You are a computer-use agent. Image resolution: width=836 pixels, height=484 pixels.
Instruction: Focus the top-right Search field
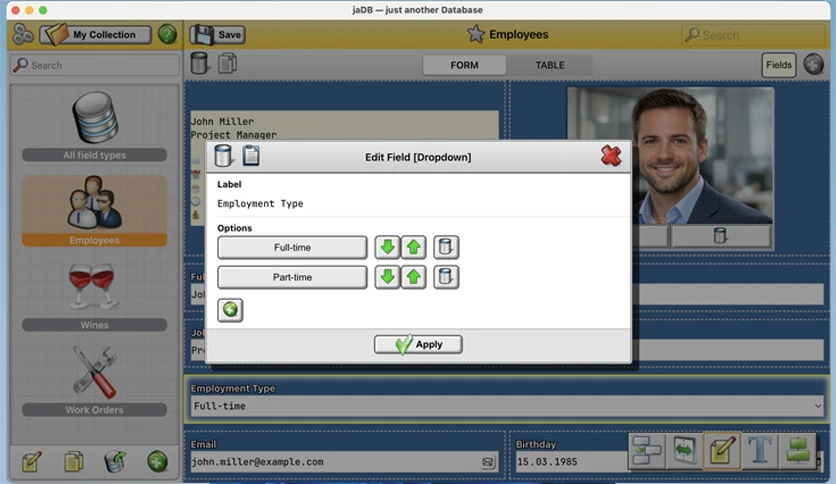pyautogui.click(x=753, y=35)
